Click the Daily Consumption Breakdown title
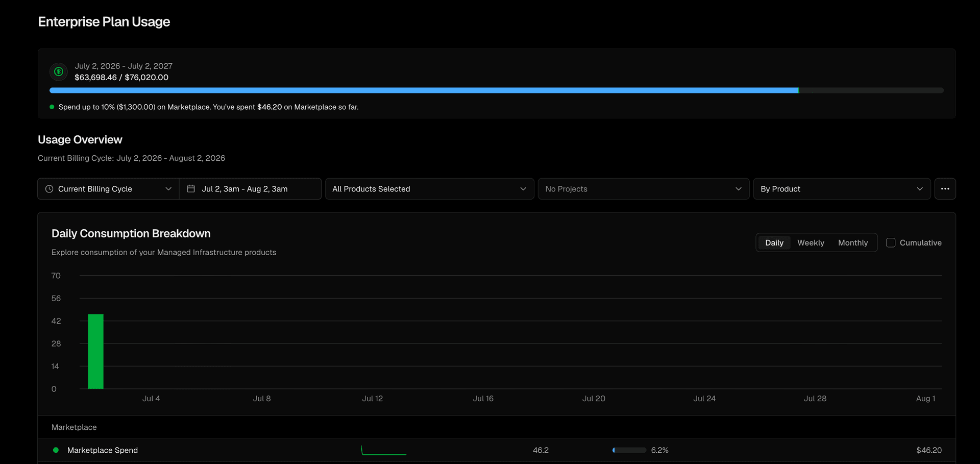The width and height of the screenshot is (980, 464). point(131,234)
